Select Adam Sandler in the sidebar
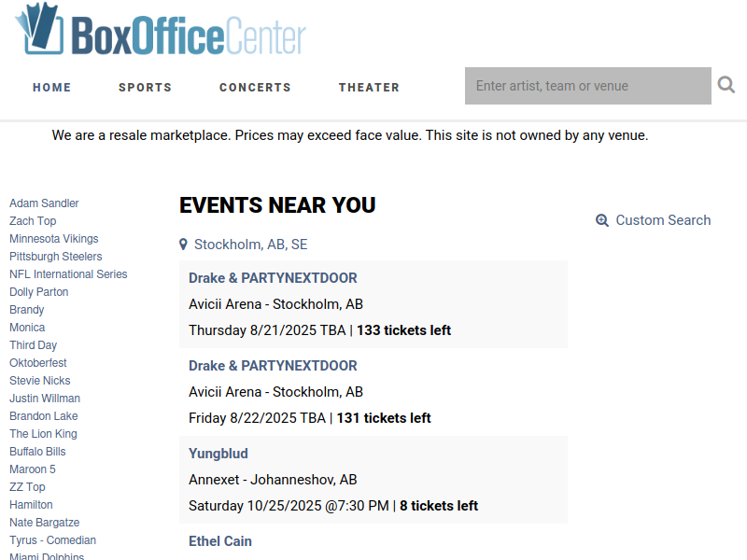747x560 pixels. (44, 203)
